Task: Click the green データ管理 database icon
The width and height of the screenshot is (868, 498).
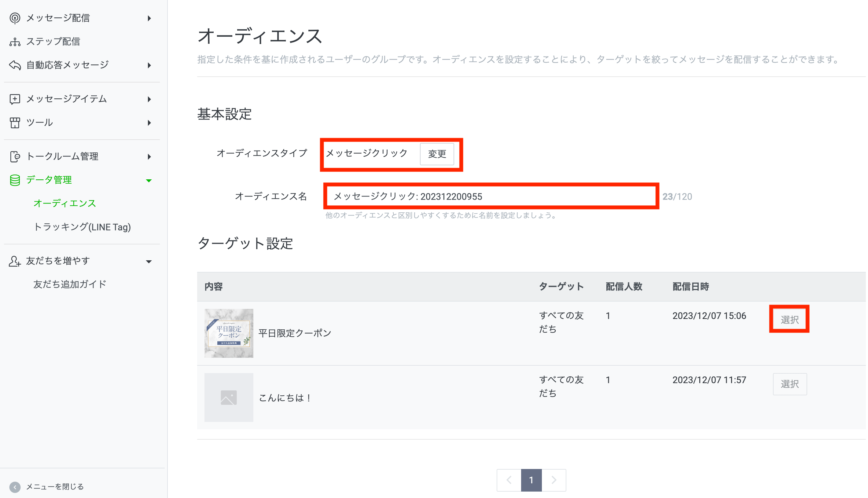Action: coord(15,180)
